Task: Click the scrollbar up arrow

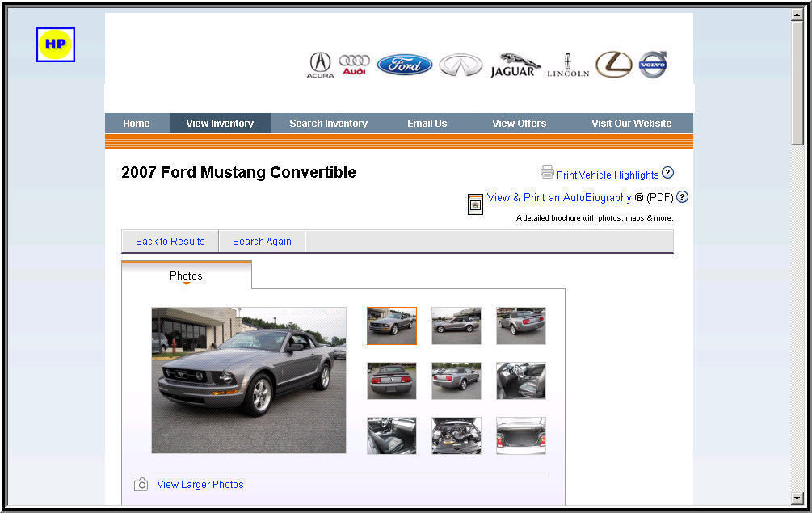Action: pos(797,14)
